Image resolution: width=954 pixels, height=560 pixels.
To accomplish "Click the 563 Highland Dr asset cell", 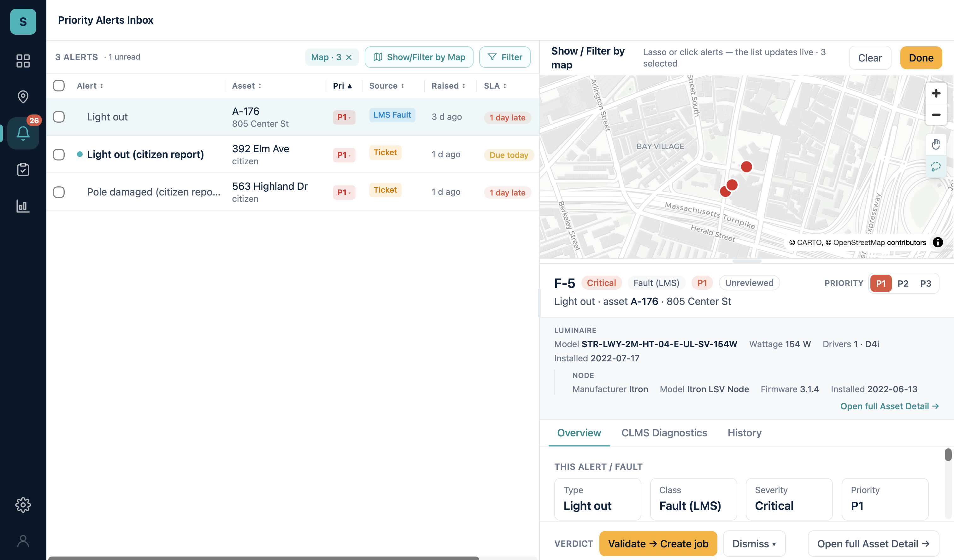I will (269, 192).
